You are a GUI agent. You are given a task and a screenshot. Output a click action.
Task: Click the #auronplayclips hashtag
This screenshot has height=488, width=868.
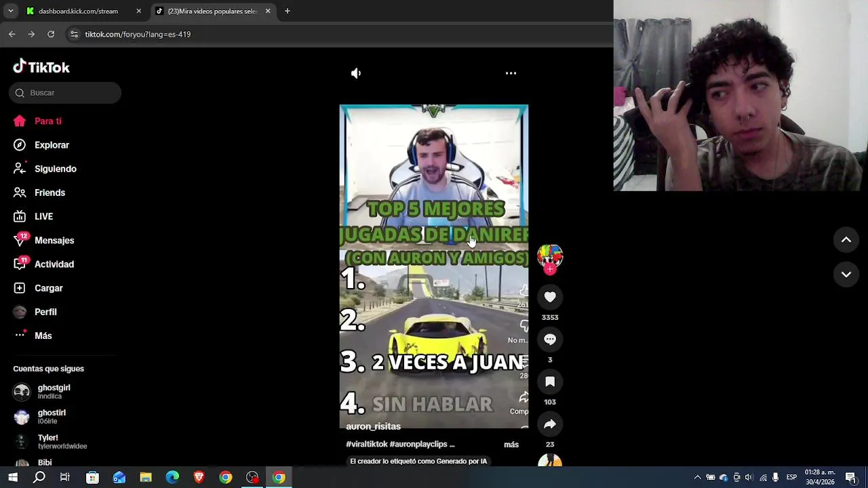click(418, 444)
